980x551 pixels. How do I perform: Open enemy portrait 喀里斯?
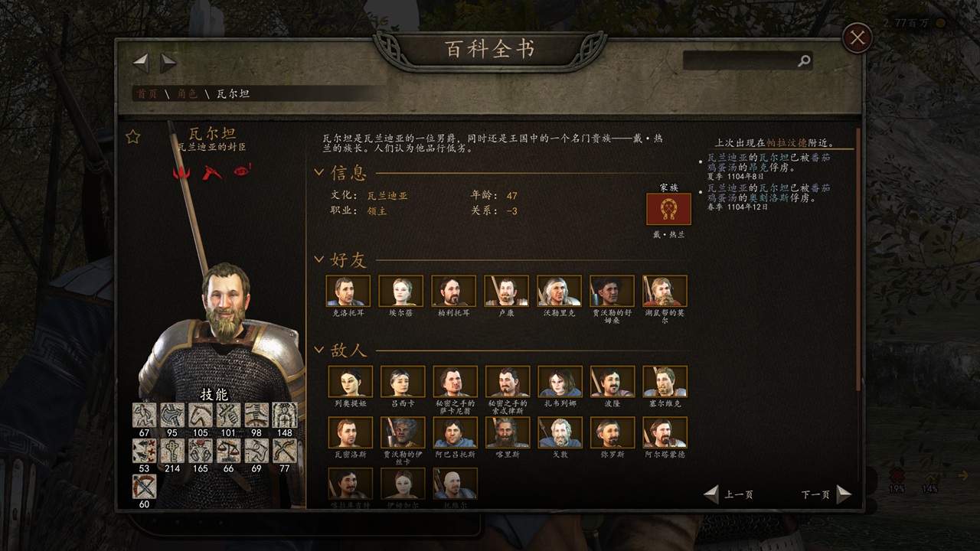tap(508, 432)
